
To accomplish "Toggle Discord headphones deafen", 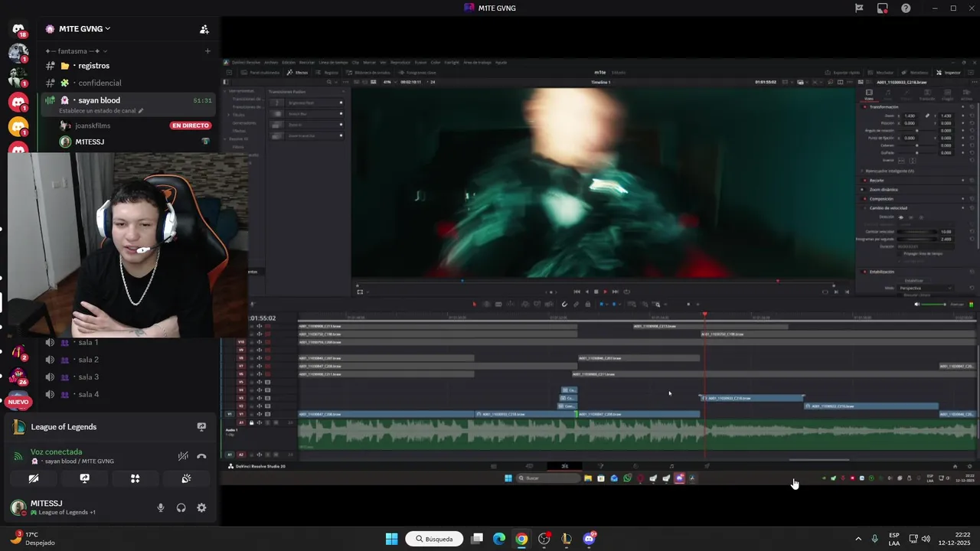I will click(181, 507).
